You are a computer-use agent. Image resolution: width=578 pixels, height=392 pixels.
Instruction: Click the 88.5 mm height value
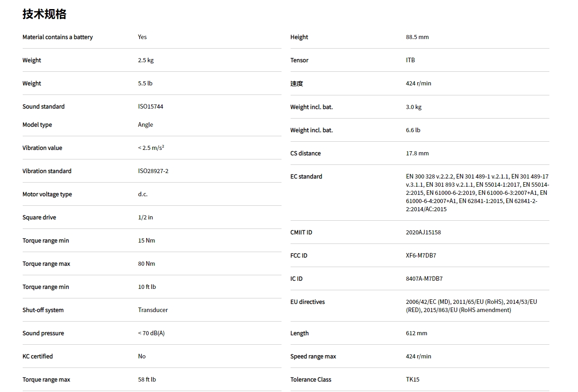tap(417, 37)
